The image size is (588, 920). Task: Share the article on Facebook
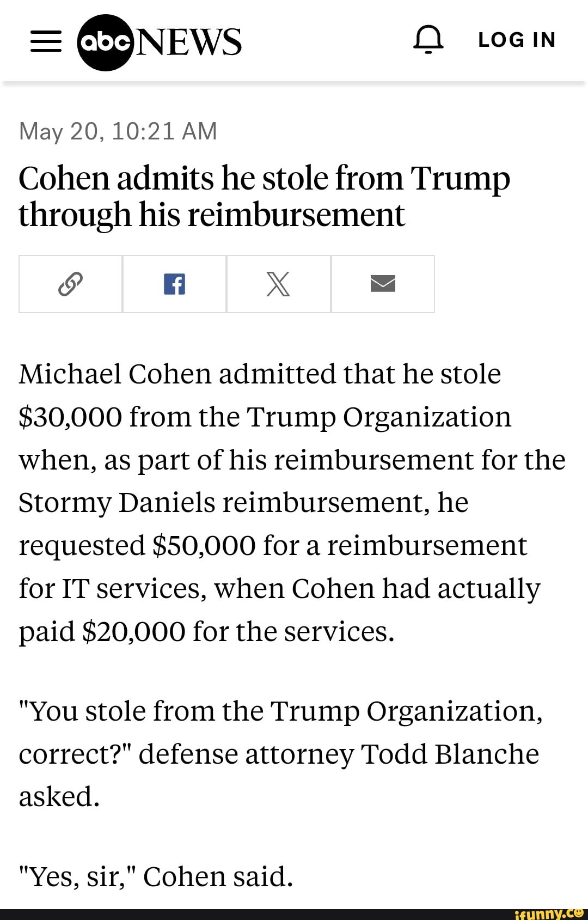pos(175,284)
